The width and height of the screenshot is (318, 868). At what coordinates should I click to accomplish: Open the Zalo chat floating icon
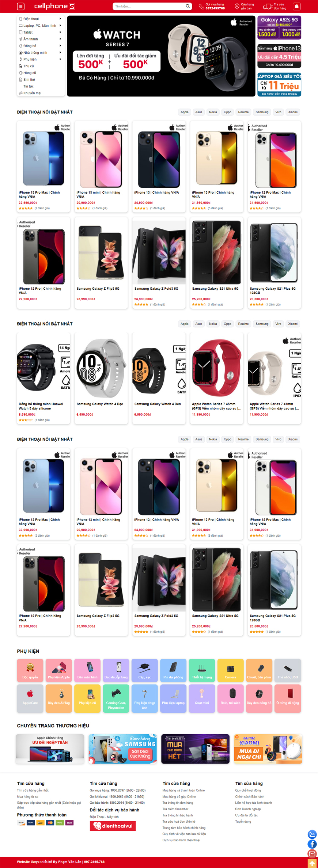(x=312, y=834)
